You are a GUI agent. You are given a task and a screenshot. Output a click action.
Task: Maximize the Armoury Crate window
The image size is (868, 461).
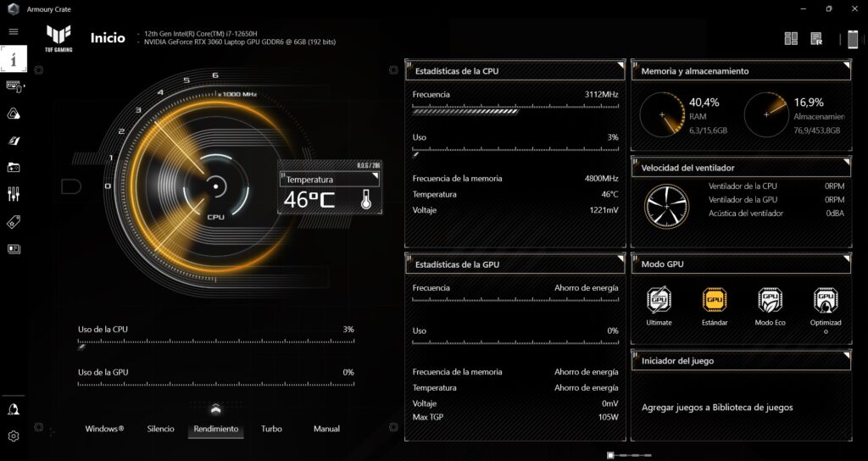coord(829,8)
